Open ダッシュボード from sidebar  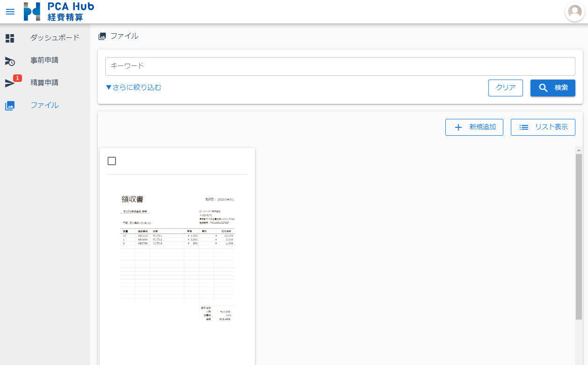pyautogui.click(x=55, y=38)
